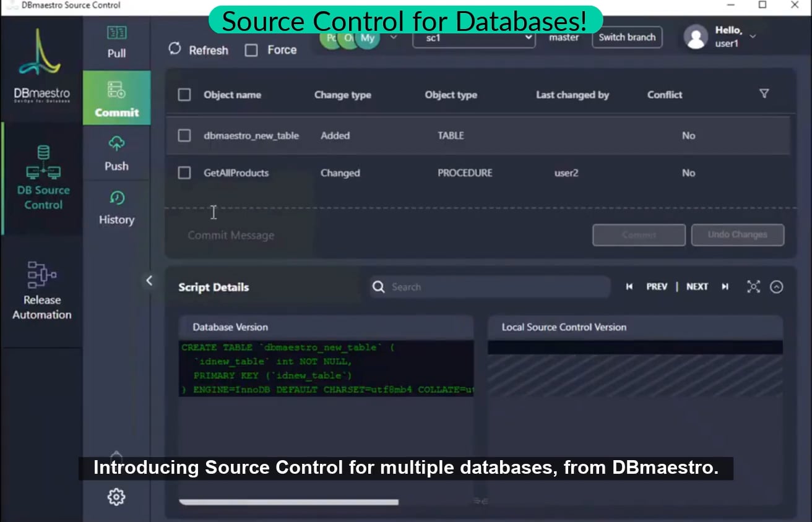The width and height of the screenshot is (812, 522).
Task: Select the GetAllProducts object name
Action: [236, 173]
